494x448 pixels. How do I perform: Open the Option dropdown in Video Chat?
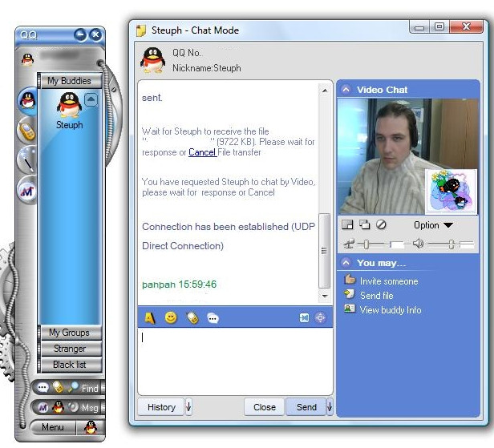pyautogui.click(x=433, y=225)
